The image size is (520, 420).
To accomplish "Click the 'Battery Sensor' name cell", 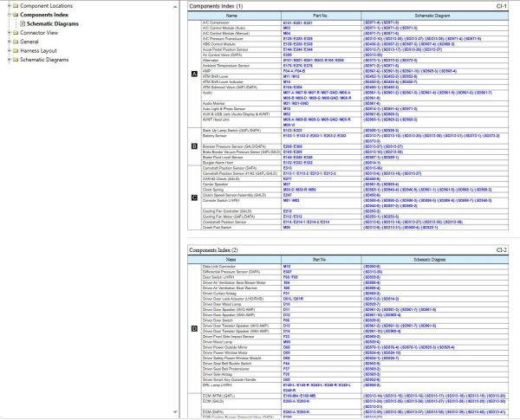I will [241, 139].
